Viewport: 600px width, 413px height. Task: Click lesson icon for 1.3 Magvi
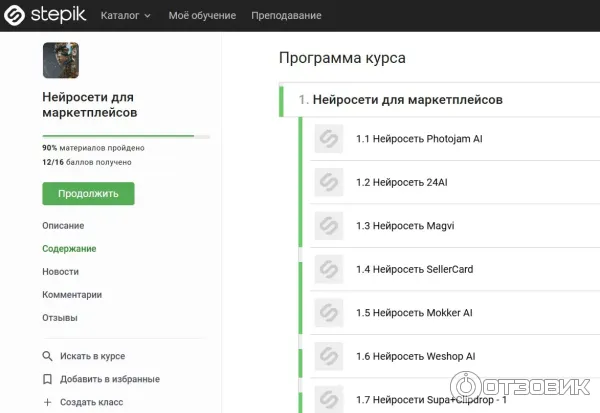(329, 226)
